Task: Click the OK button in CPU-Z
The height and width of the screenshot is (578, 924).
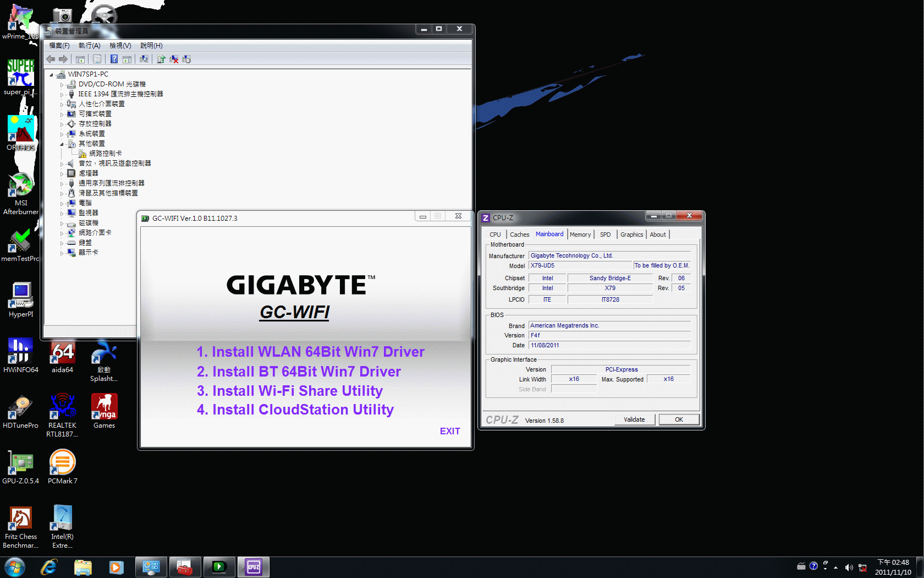Action: [x=679, y=419]
